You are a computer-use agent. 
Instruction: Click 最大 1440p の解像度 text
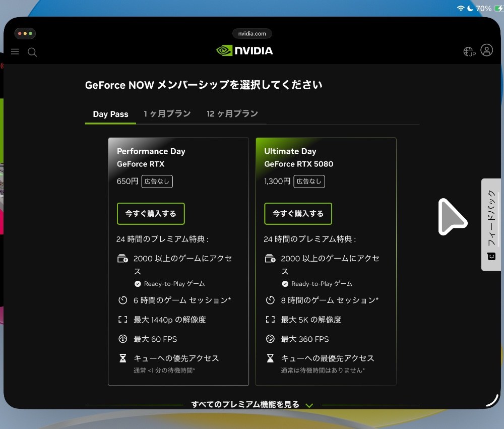coord(170,320)
